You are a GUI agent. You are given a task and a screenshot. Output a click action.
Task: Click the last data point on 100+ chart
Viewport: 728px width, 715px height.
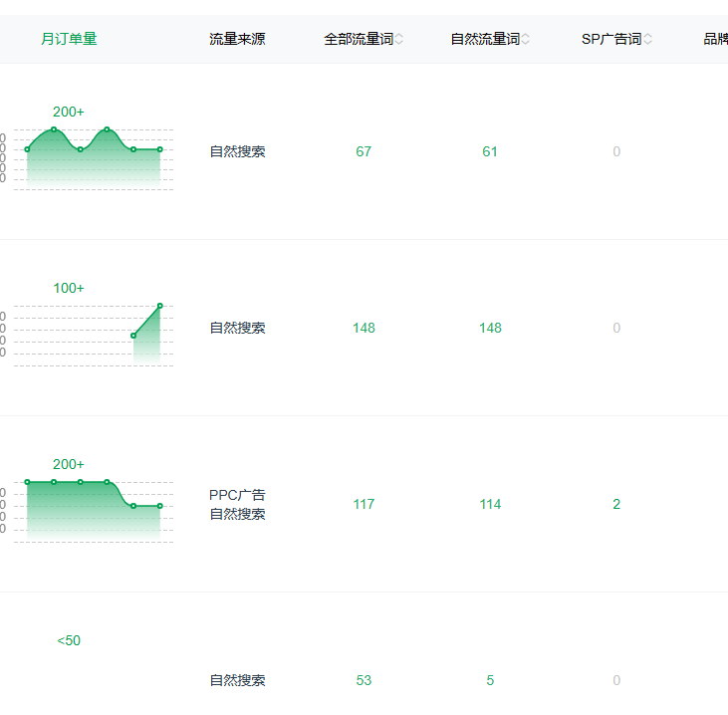tap(160, 306)
